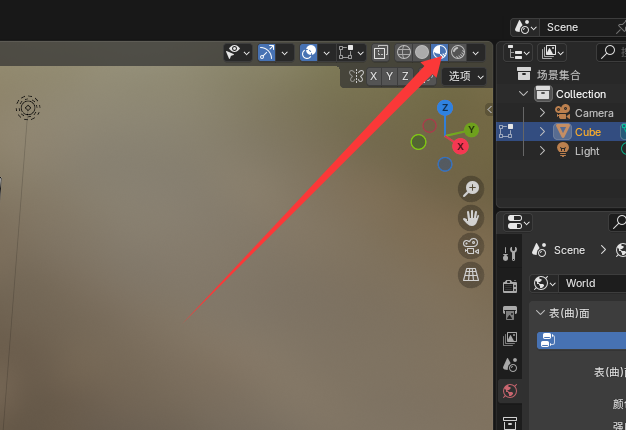626x430 pixels.
Task: Collapse the Collection in outliner
Action: click(523, 94)
